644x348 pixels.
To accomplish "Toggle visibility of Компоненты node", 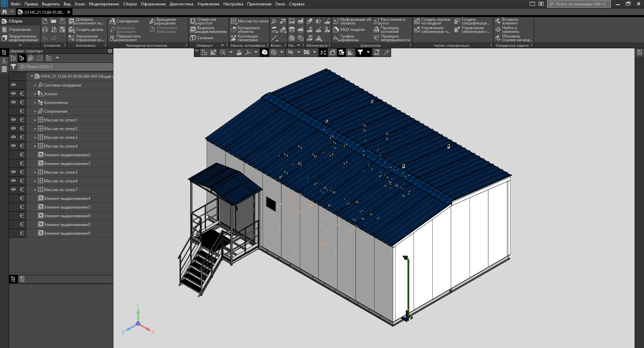I will (x=13, y=102).
